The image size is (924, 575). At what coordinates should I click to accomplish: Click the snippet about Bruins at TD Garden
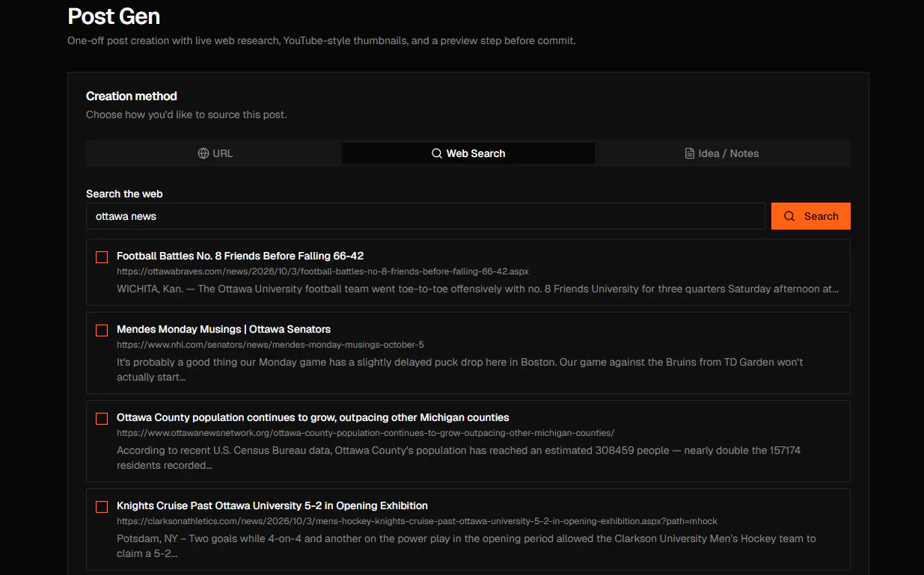[460, 369]
